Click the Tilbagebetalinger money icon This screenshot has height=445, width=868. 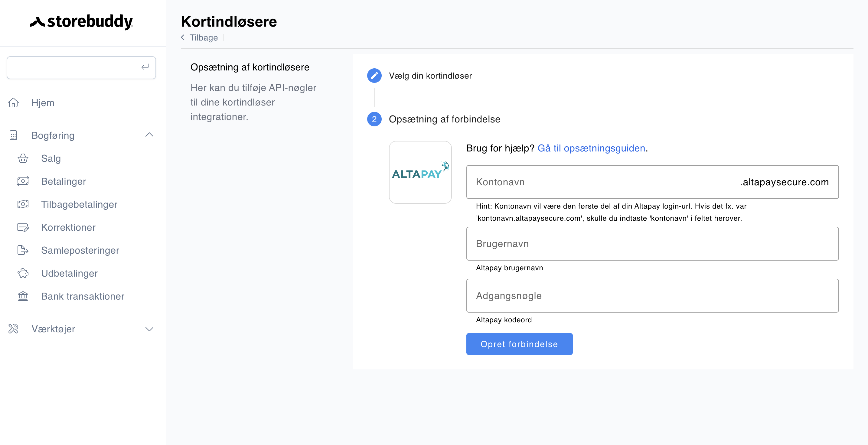(23, 204)
